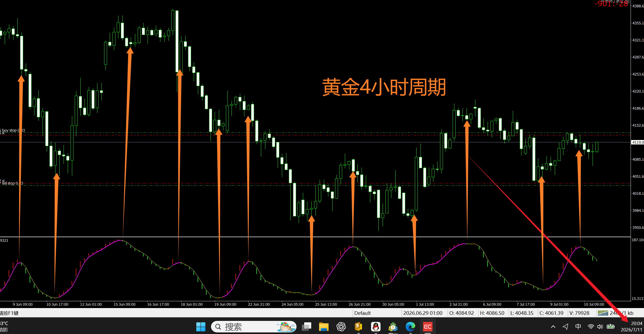
Task: Switch to the MetaTrader 5 taskbar icon
Action: [393, 327]
